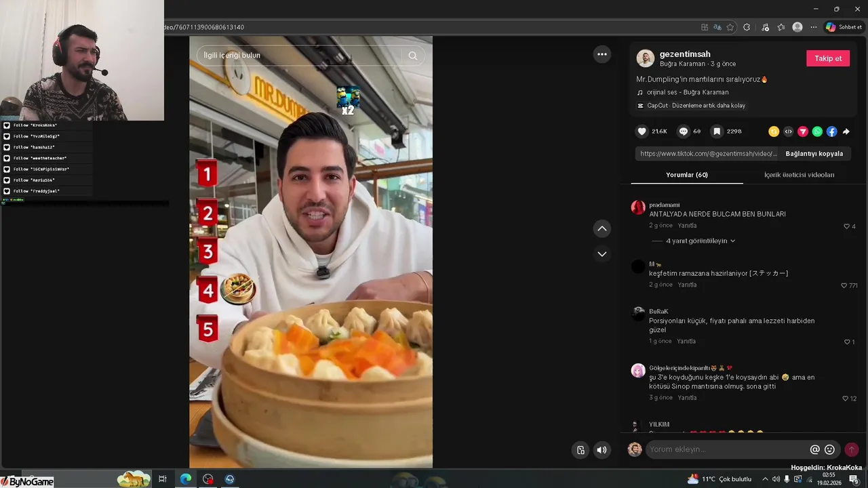Screen dimensions: 868x488
Task: Add page to favorites star
Action: click(730, 27)
